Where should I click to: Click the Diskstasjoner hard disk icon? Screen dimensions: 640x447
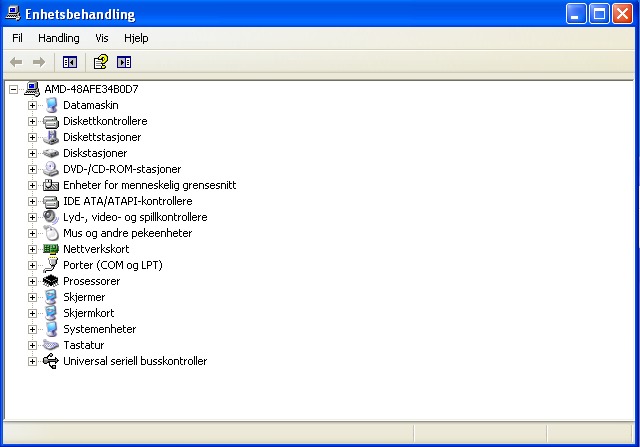51,153
